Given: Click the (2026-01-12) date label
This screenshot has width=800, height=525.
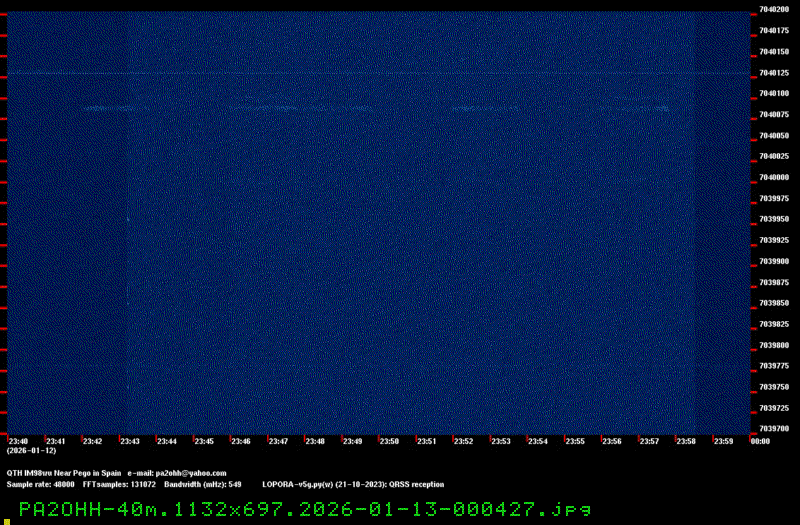Looking at the screenshot, I should pyautogui.click(x=32, y=451).
